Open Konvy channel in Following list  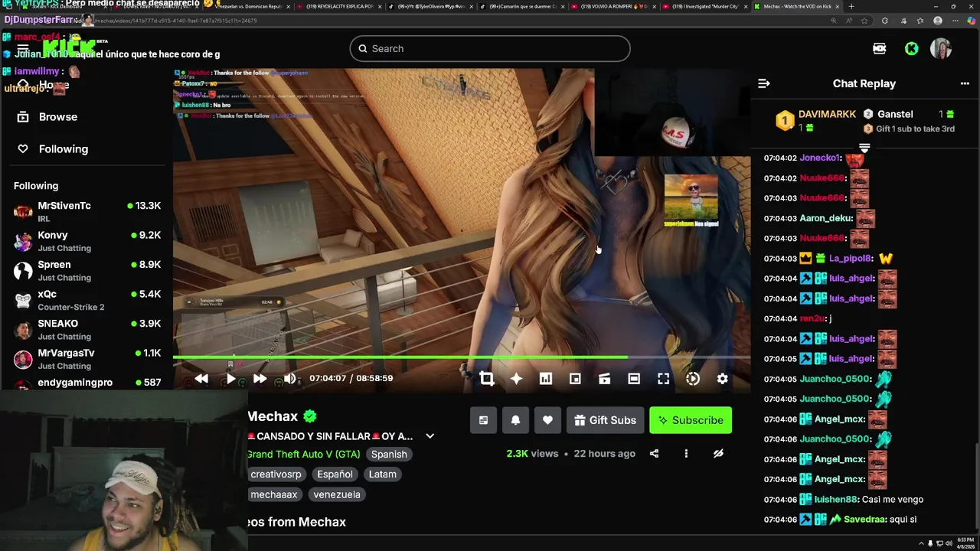pyautogui.click(x=87, y=241)
